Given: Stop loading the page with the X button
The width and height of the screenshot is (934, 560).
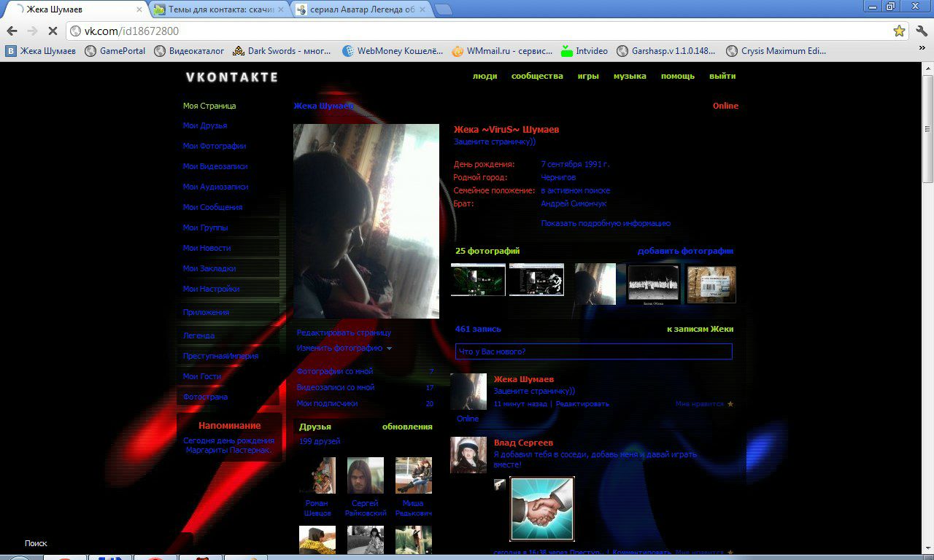Looking at the screenshot, I should 53,31.
